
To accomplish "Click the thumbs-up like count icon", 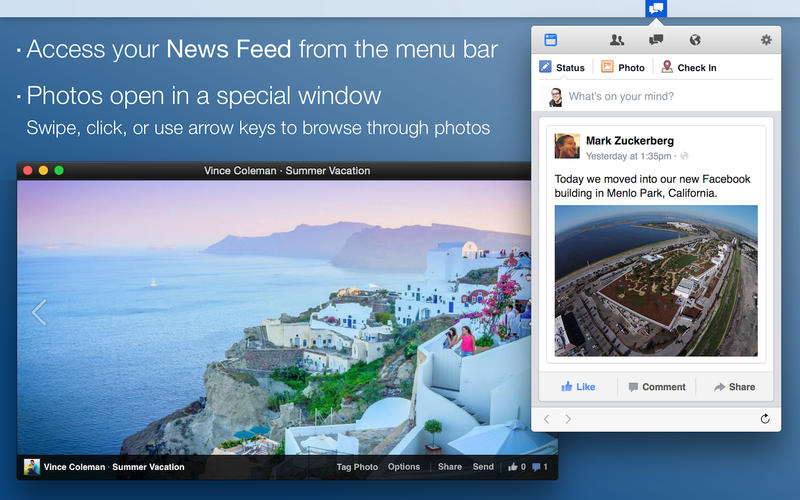I will pos(513,467).
